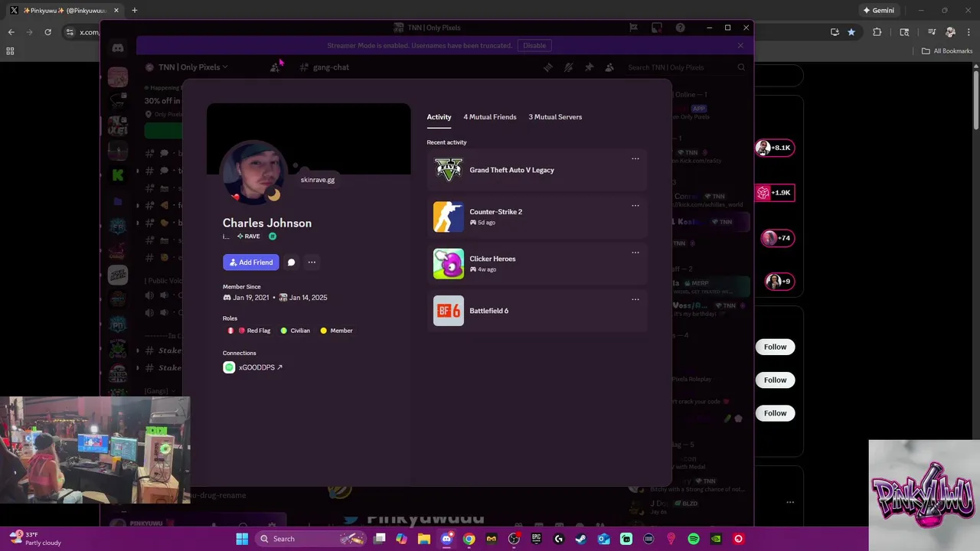Open message icon next to Add Friend
The width and height of the screenshot is (980, 551).
[291, 262]
